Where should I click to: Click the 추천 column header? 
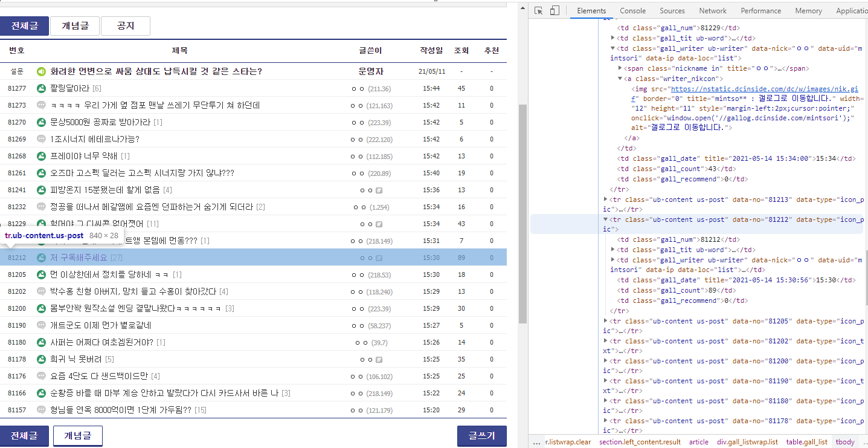point(492,50)
